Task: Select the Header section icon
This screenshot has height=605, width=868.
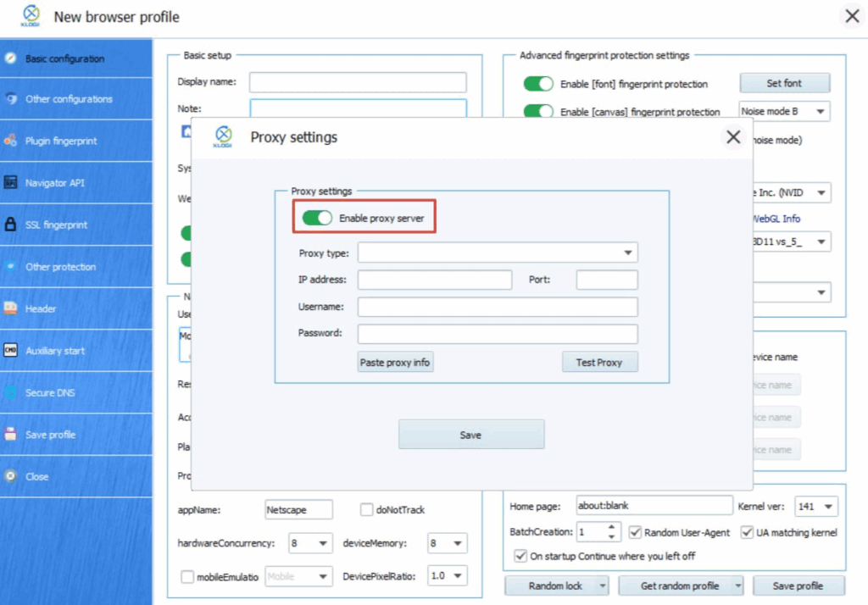Action: (10, 308)
